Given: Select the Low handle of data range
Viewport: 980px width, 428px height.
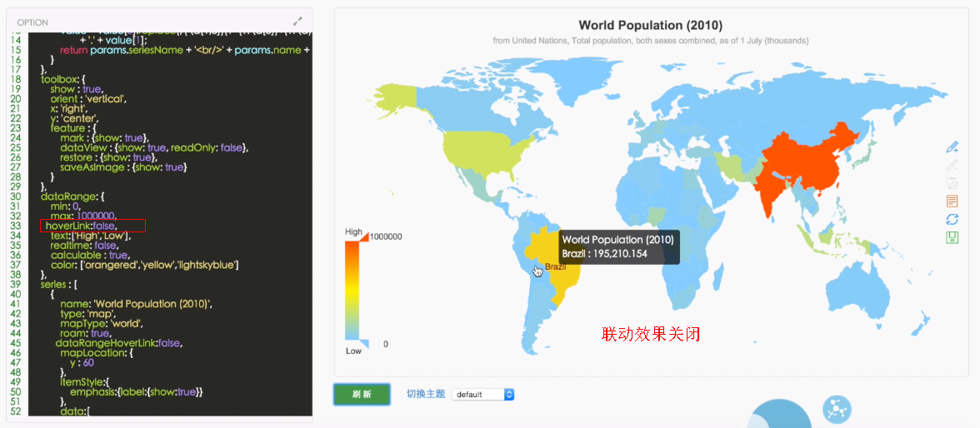Looking at the screenshot, I should pos(363,344).
